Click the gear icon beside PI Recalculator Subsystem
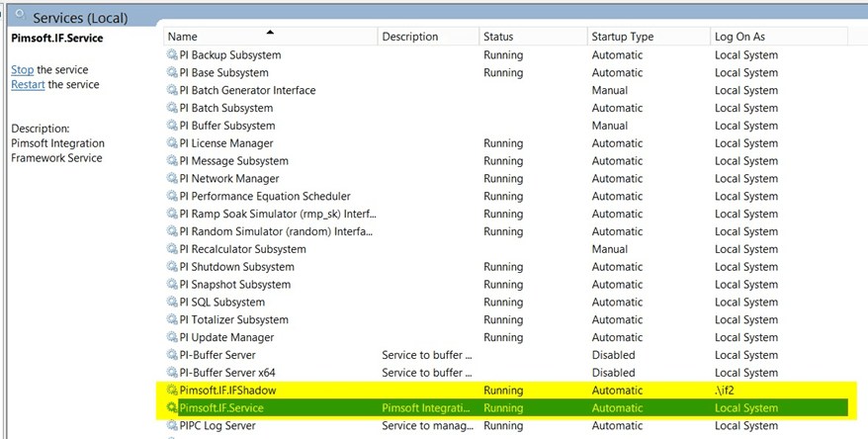868x439 pixels. (172, 249)
